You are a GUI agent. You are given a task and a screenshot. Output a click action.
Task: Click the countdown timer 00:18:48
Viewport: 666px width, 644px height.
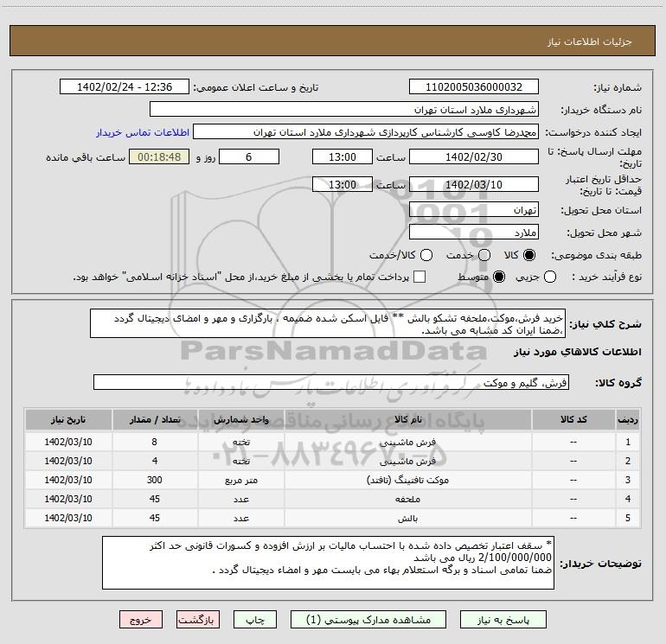click(x=159, y=156)
